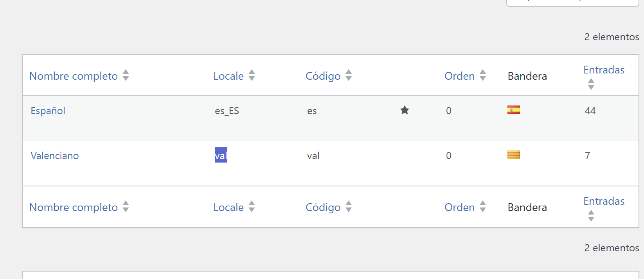Click the Valencian flag icon
The height and width of the screenshot is (279, 644).
513,155
